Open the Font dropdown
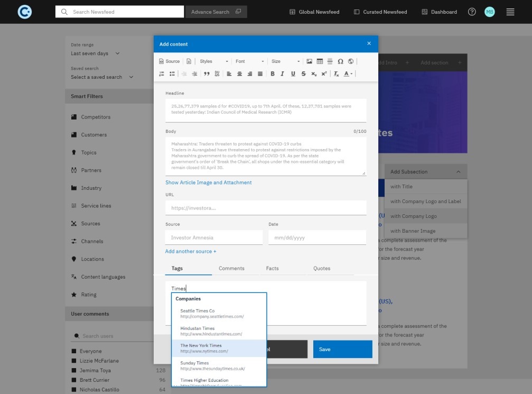Image resolution: width=532 pixels, height=394 pixels. 249,61
